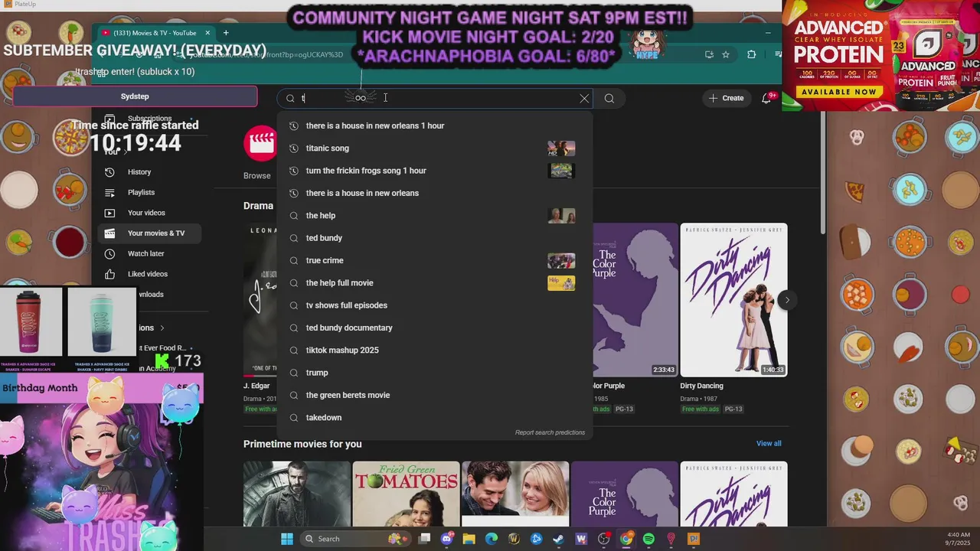Choose 'turn the frickin frogs song 1 hour'
Image resolution: width=980 pixels, height=551 pixels.
(x=435, y=171)
